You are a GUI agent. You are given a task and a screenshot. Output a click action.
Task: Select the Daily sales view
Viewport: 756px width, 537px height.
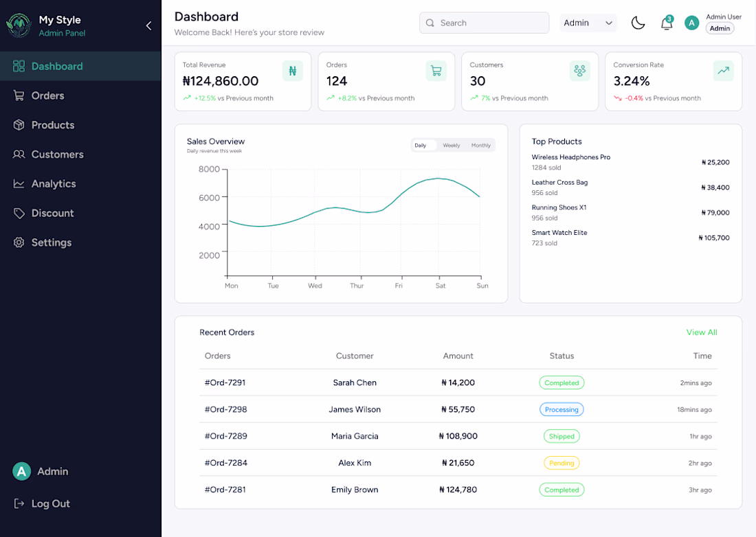tap(424, 145)
